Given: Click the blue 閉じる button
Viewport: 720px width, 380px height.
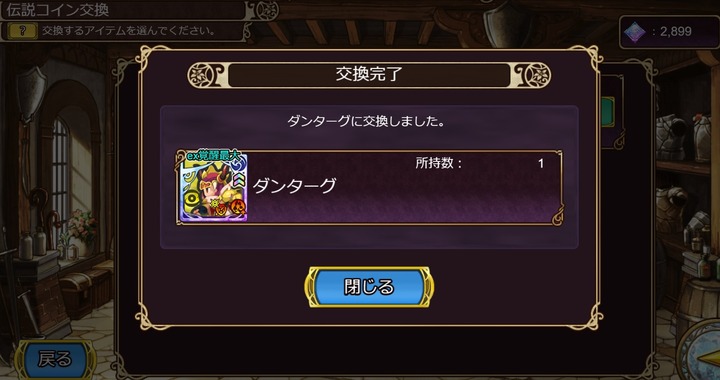Looking at the screenshot, I should pos(369,287).
